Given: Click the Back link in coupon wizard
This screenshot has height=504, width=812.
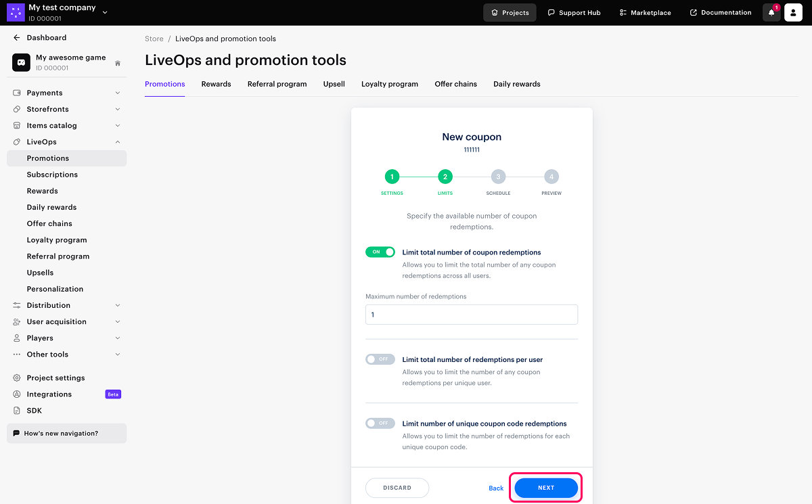Looking at the screenshot, I should pos(496,488).
